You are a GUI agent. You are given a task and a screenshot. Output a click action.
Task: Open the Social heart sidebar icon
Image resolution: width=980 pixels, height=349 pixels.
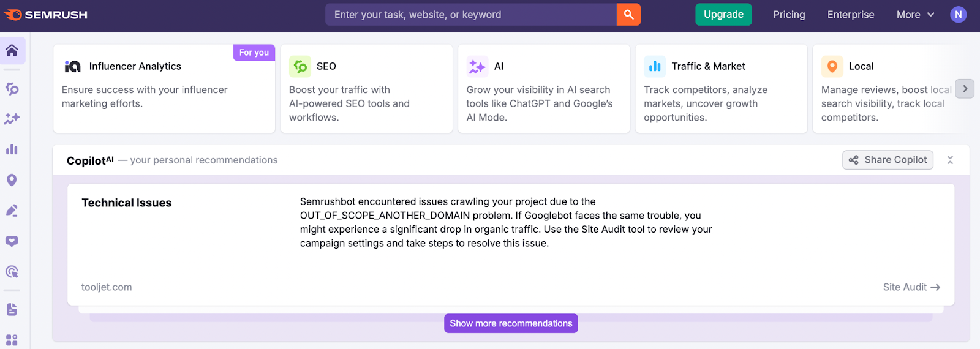(x=12, y=241)
